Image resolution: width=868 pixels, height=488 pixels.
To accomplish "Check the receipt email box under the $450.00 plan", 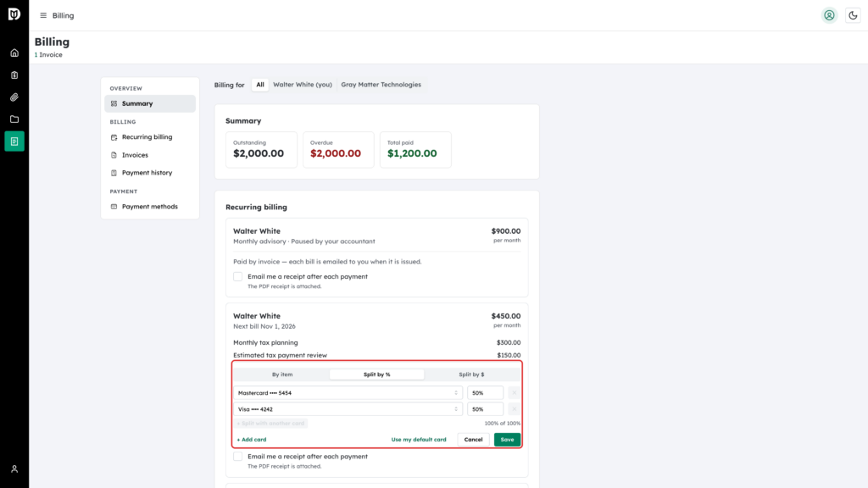I will (x=238, y=457).
